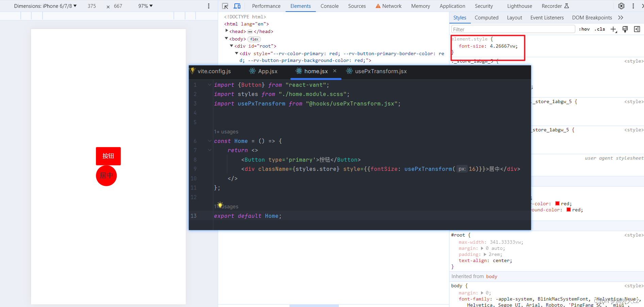Viewport: 644px width, 307px height.
Task: Switch to the Computed styles tab
Action: click(x=486, y=18)
